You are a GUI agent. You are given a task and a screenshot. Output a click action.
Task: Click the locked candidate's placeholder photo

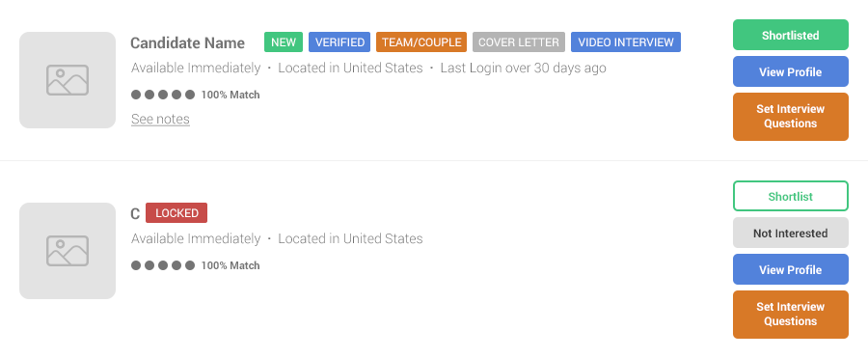68,251
